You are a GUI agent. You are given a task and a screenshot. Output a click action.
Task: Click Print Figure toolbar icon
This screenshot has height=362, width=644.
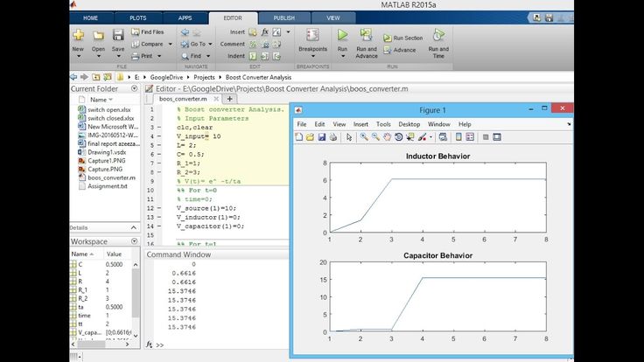point(333,137)
